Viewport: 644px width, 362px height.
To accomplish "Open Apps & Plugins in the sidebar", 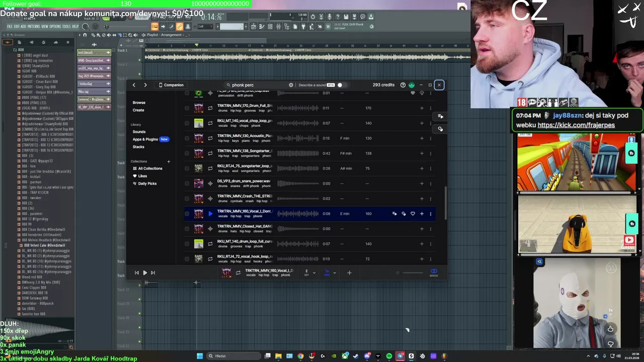I will [x=145, y=139].
